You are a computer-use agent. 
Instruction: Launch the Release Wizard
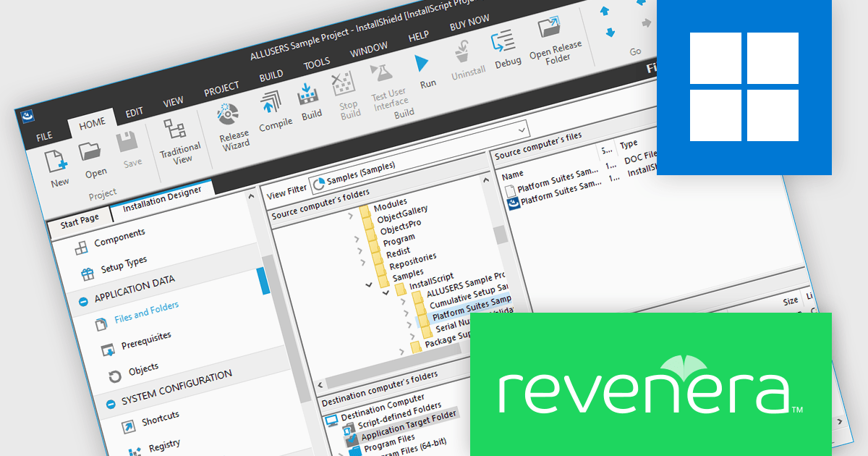(x=227, y=114)
